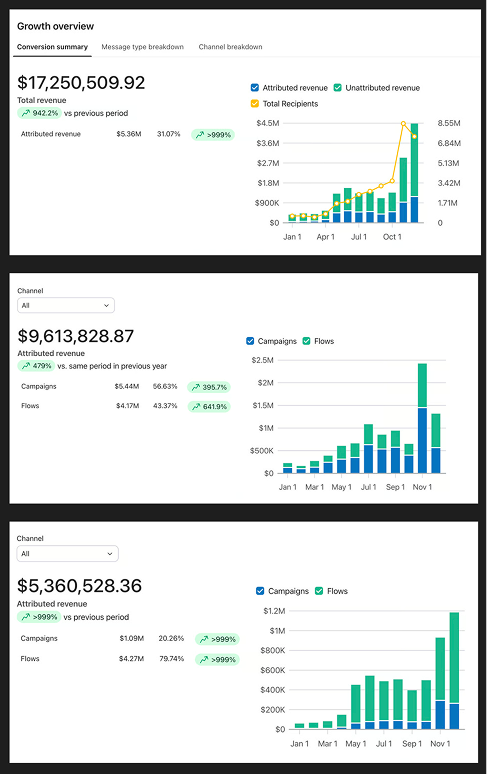This screenshot has width=487, height=774.
Task: Click the tallest November bar in the $2.5M-axis chart
Action: coord(422,419)
